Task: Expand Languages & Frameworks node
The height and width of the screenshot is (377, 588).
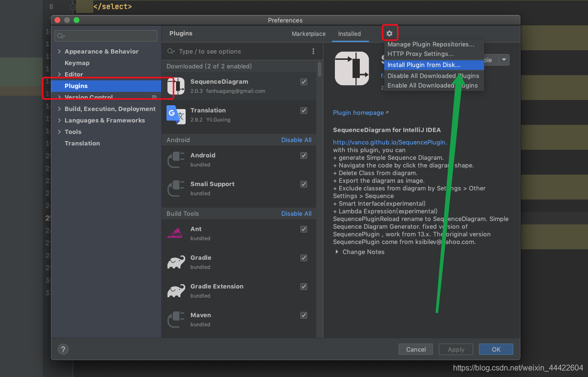Action: pos(59,120)
